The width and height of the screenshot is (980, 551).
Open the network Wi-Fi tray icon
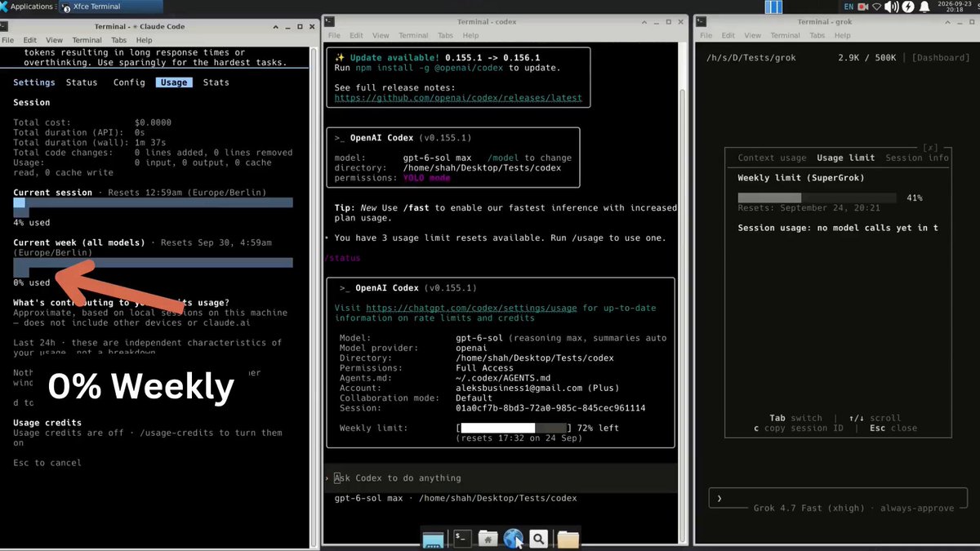pyautogui.click(x=877, y=7)
